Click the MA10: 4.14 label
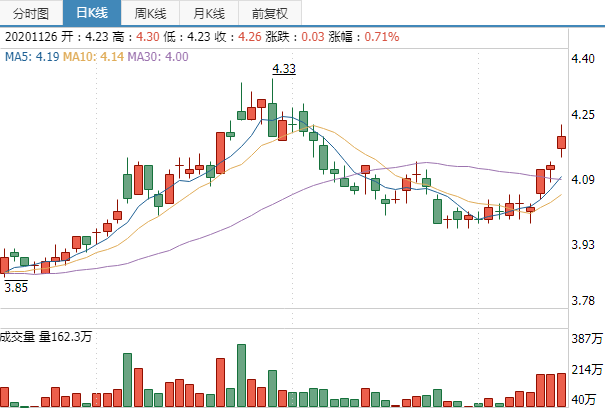Screen dimensions: 605x408 pyautogui.click(x=93, y=57)
